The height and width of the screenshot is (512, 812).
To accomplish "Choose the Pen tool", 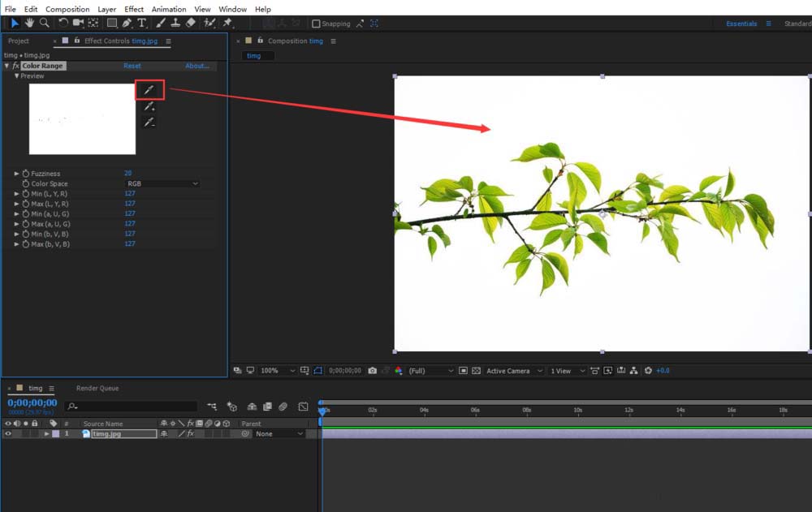I will coord(127,24).
